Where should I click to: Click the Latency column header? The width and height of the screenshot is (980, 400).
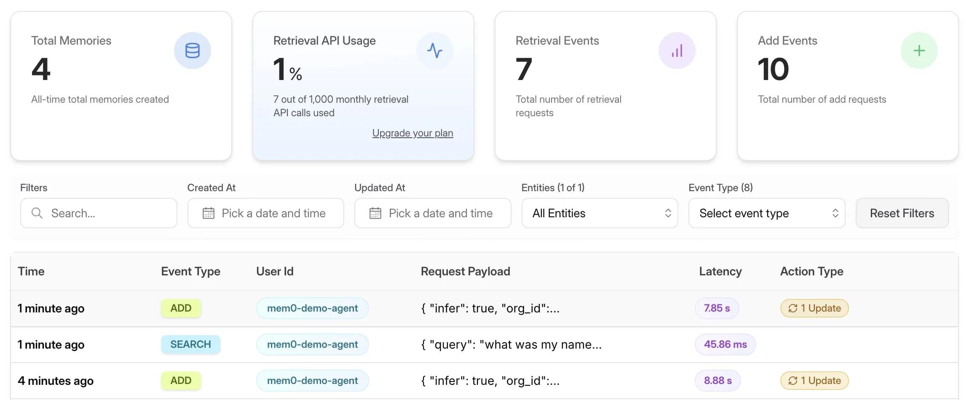click(720, 272)
